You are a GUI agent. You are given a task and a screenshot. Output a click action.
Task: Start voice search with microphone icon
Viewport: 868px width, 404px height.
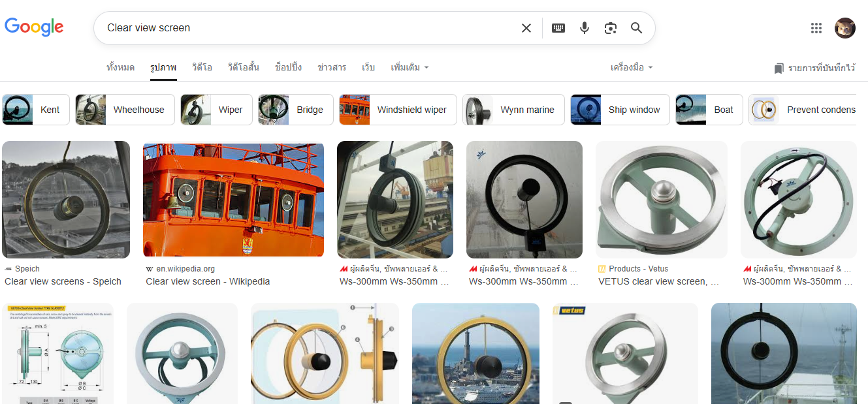click(585, 28)
